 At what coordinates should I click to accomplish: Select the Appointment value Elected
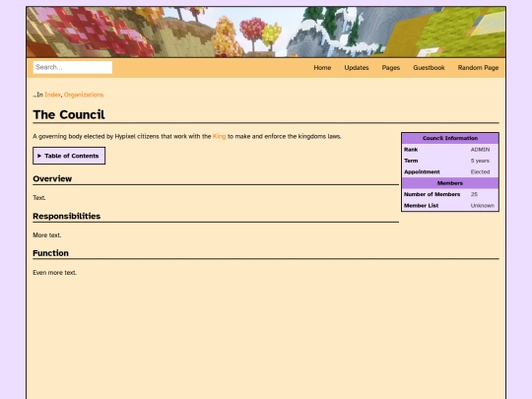pos(480,172)
